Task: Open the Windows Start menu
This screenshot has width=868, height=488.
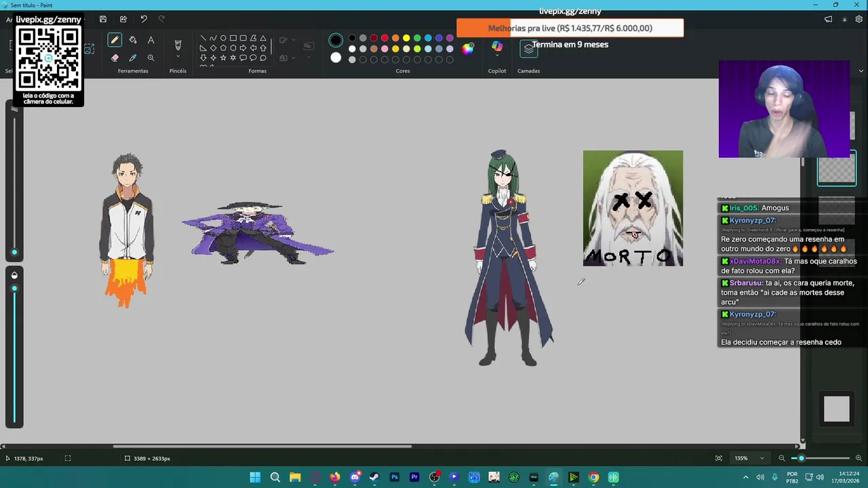Action: point(255,477)
